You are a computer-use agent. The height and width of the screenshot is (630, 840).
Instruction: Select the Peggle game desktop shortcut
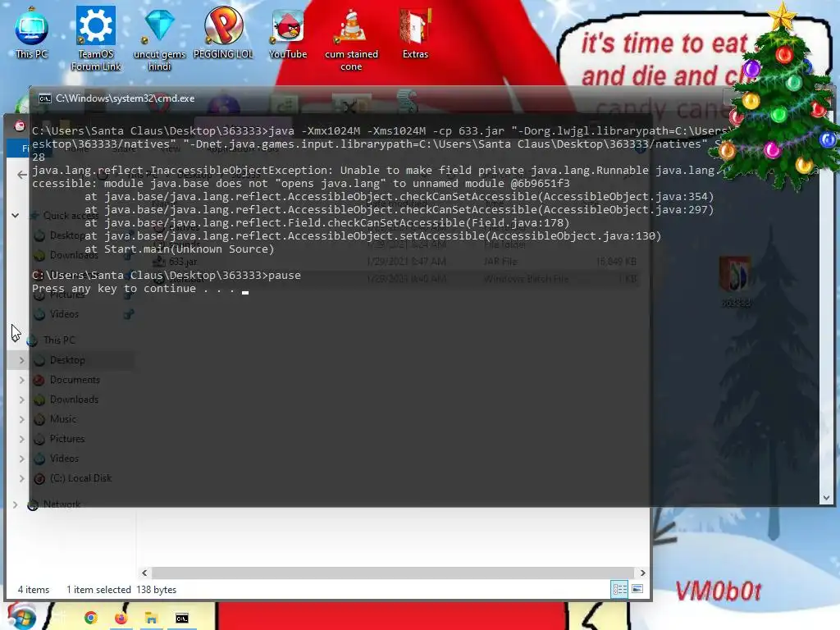pos(223,32)
